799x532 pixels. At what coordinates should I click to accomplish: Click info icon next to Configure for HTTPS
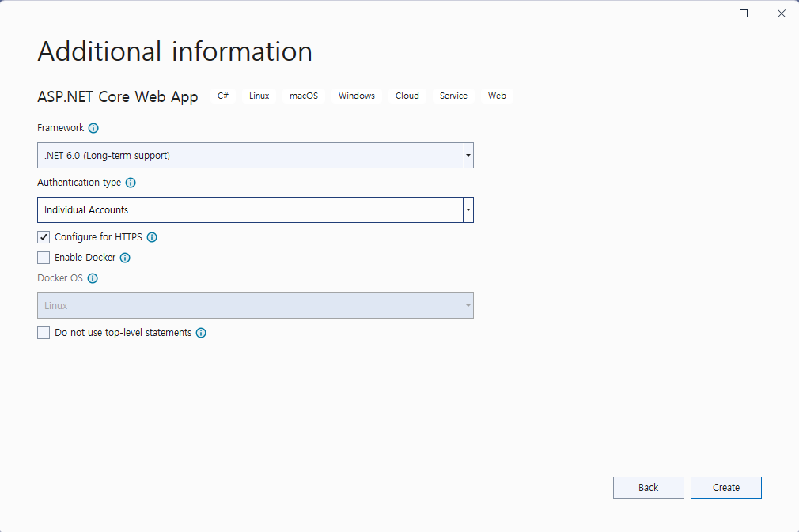click(152, 237)
